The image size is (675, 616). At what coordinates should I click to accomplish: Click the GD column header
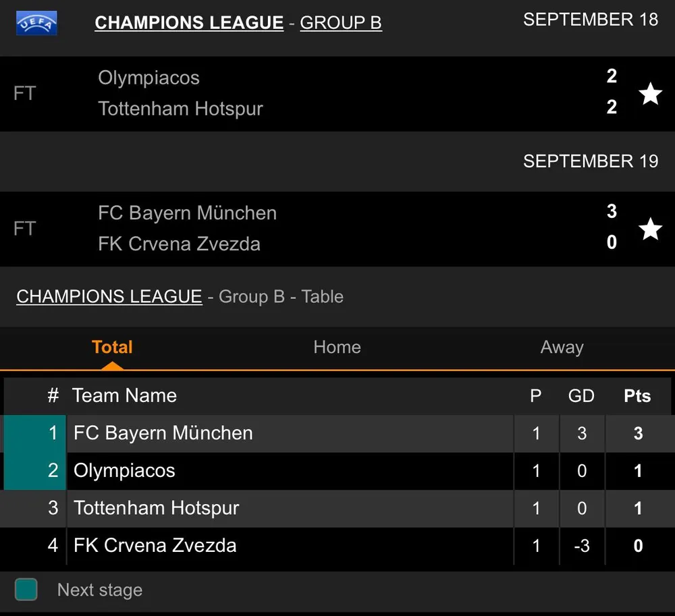[581, 396]
